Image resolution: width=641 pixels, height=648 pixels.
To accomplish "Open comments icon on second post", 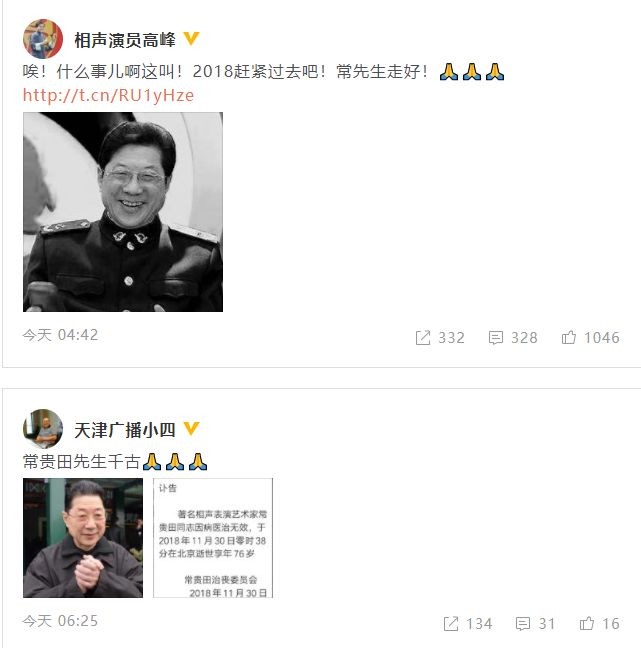I will tap(523, 624).
